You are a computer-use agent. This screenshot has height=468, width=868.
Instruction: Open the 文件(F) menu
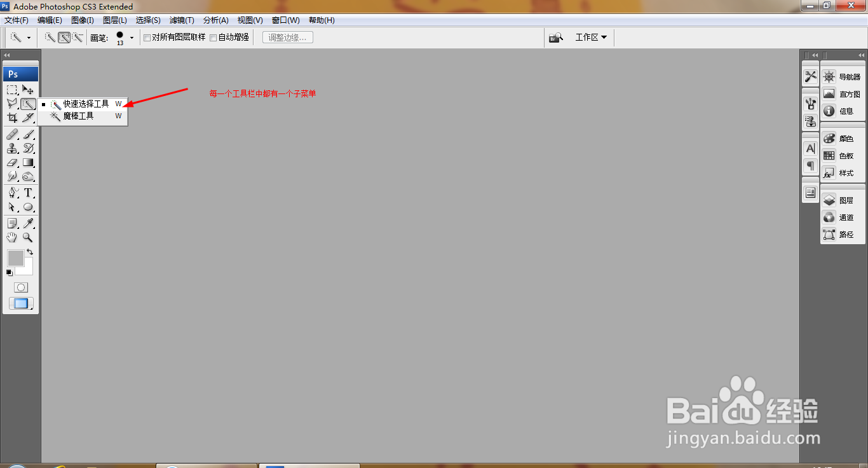[17, 20]
